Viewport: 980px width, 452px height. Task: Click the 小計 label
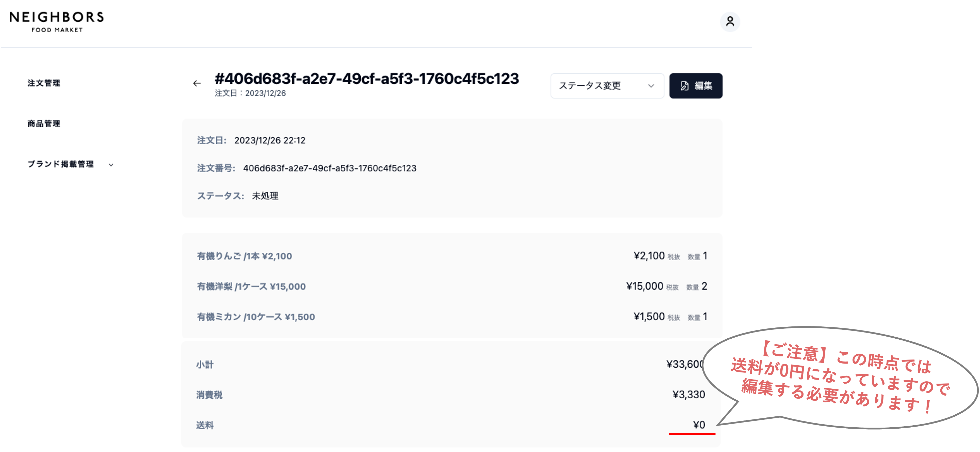[205, 365]
